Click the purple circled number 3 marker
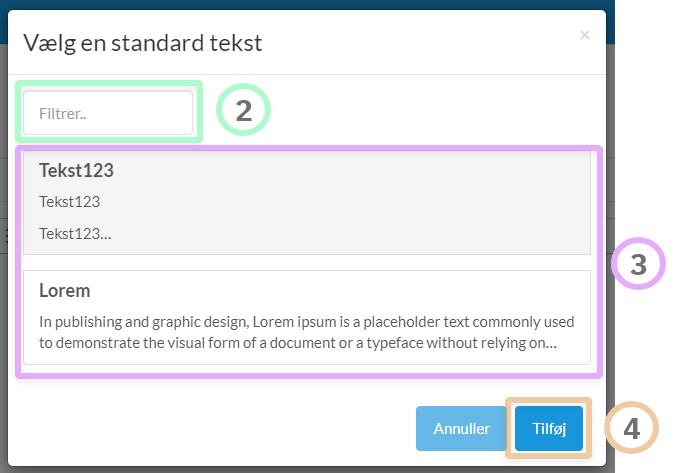Screen dimensions: 676x473 coord(639,264)
